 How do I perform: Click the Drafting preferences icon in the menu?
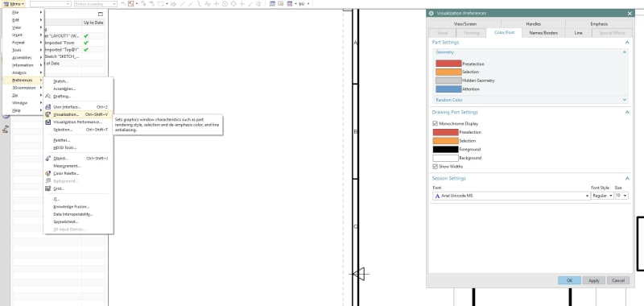[x=48, y=96]
